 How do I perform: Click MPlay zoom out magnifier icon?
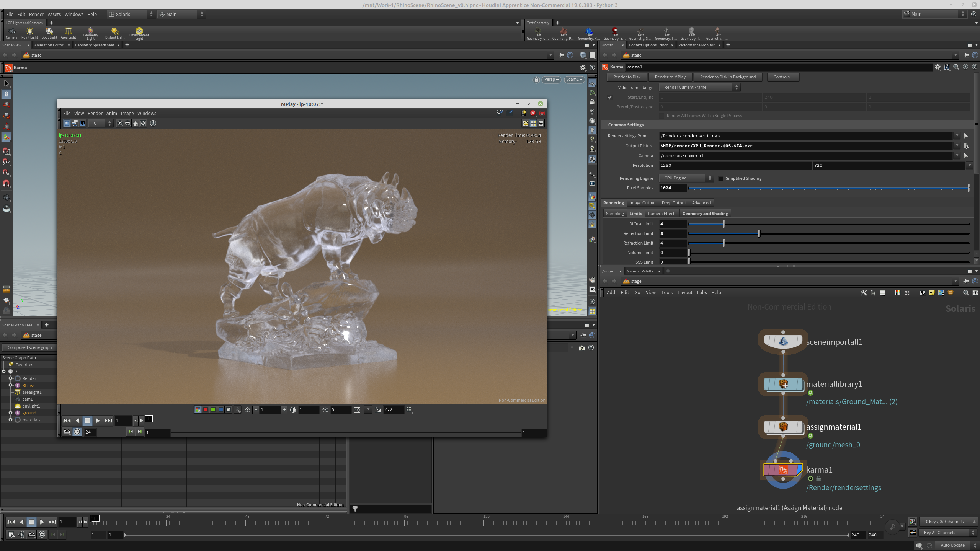point(128,123)
